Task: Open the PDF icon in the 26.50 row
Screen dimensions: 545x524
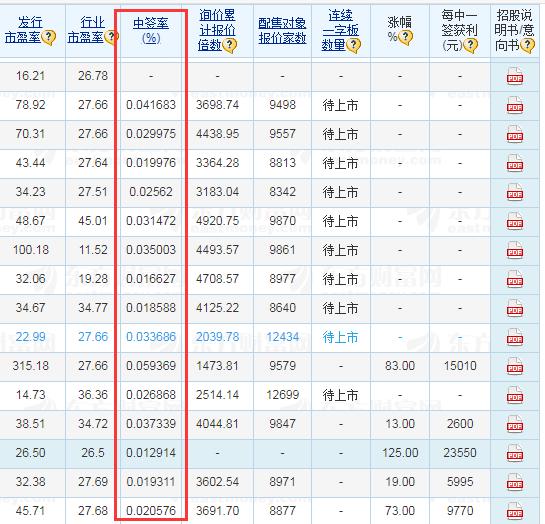Action: click(x=515, y=453)
